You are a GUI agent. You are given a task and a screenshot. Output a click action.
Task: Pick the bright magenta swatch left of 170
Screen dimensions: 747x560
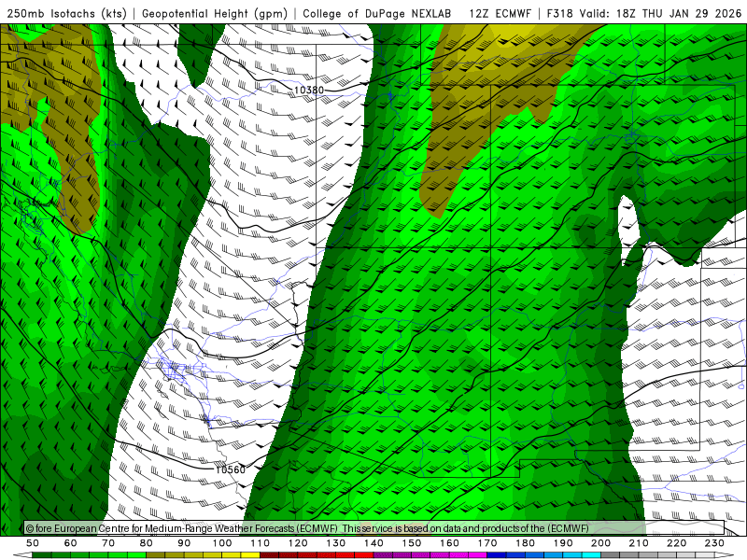477,555
